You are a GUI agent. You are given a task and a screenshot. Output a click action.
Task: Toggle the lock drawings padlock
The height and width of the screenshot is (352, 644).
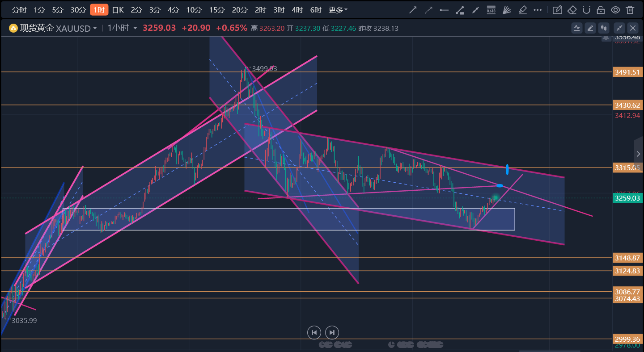[601, 10]
